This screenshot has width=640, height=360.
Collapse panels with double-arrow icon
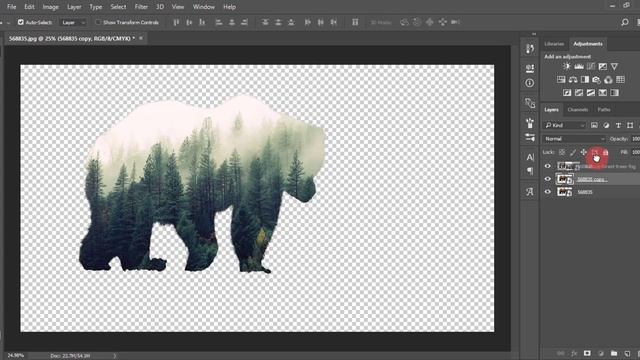pos(534,34)
